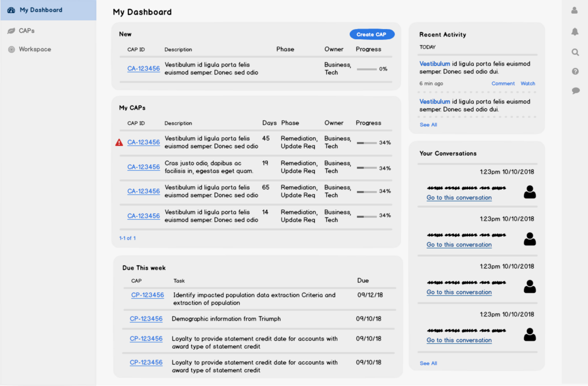Open the user profile icon
The height and width of the screenshot is (386, 588).
coord(574,10)
